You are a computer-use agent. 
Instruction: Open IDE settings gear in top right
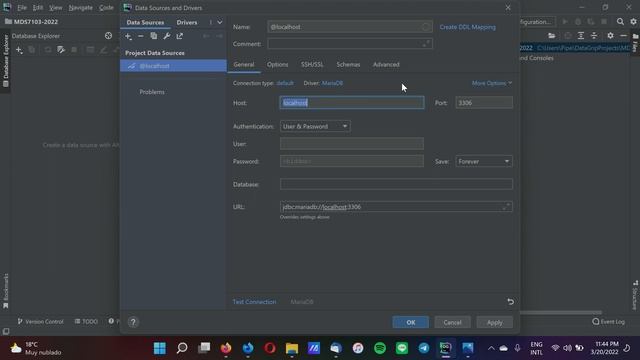pyautogui.click(x=633, y=22)
